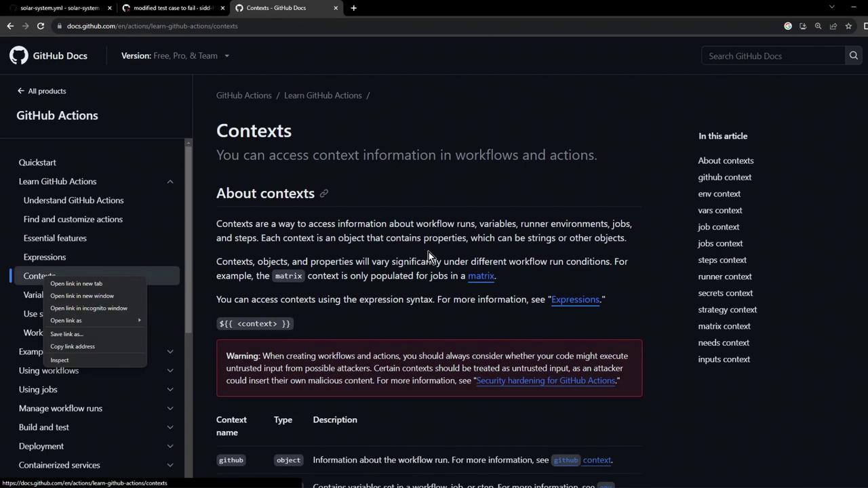Viewport: 868px width, 488px height.
Task: Collapse the Learn GitHub Actions section
Action: [x=170, y=182]
